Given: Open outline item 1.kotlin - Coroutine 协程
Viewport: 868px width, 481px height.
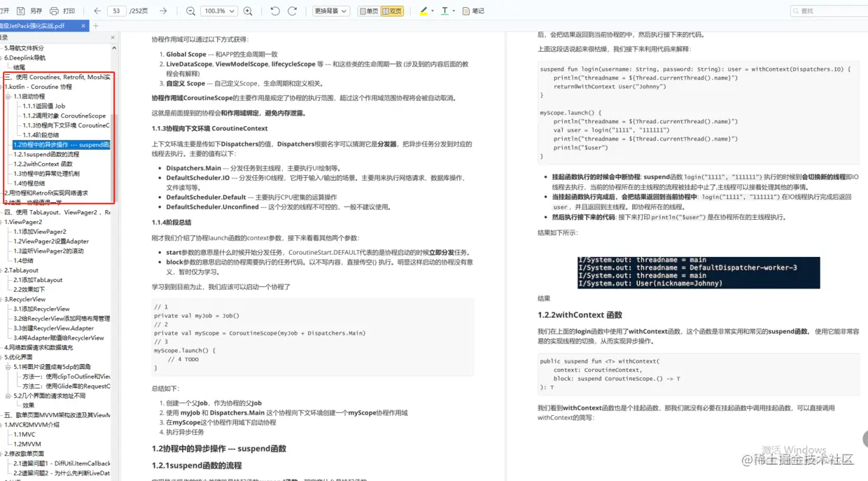Looking at the screenshot, I should [x=38, y=87].
